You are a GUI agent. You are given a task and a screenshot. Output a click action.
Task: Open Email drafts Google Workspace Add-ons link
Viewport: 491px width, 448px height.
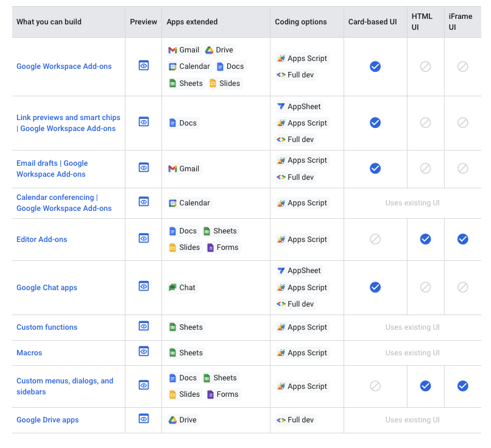52,169
